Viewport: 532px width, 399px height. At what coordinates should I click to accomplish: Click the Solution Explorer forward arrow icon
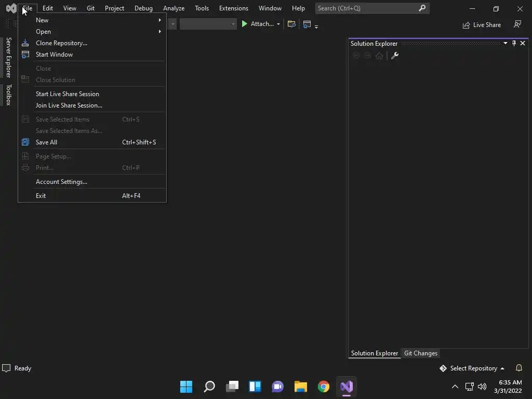click(367, 56)
